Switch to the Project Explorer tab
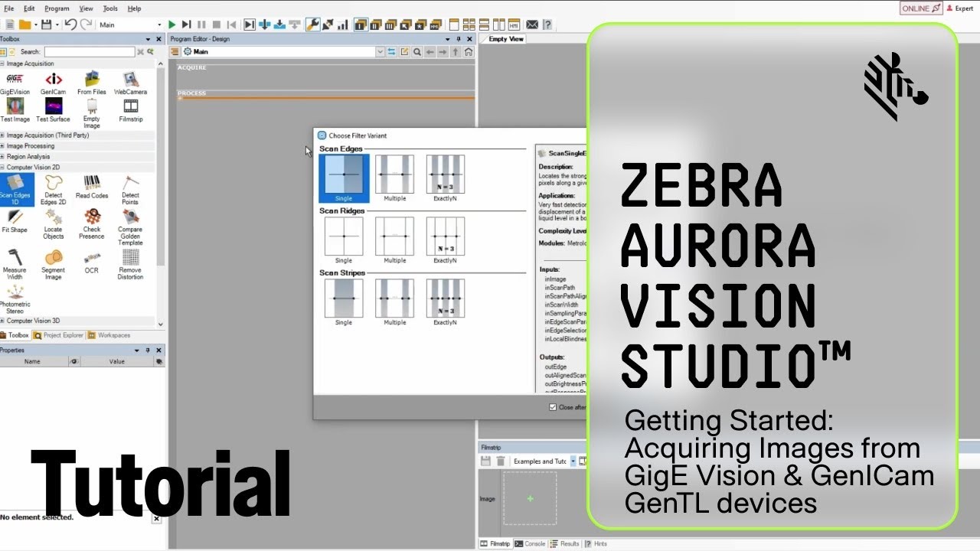The image size is (980, 551). click(59, 335)
